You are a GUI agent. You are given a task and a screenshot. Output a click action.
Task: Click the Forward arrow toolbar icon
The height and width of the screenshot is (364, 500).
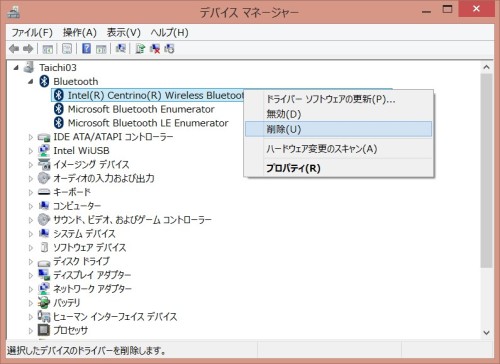28,49
